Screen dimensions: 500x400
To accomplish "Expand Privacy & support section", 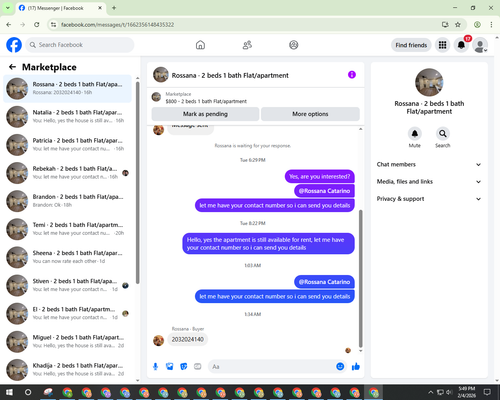I will pyautogui.click(x=429, y=199).
